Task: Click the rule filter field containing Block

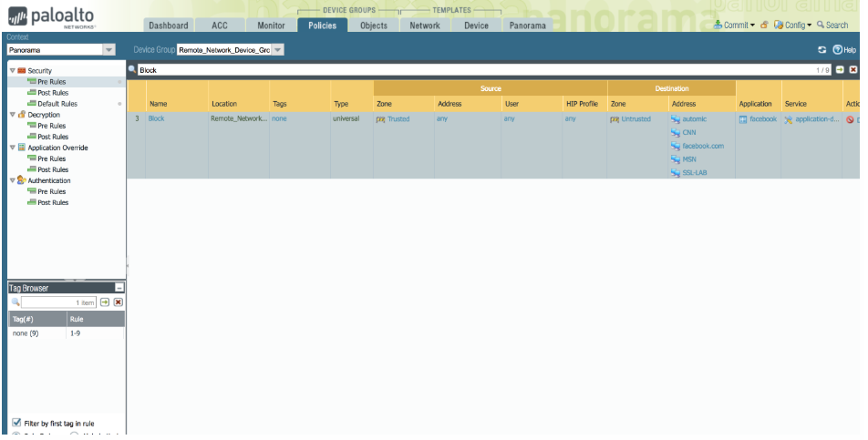Action: 484,70
